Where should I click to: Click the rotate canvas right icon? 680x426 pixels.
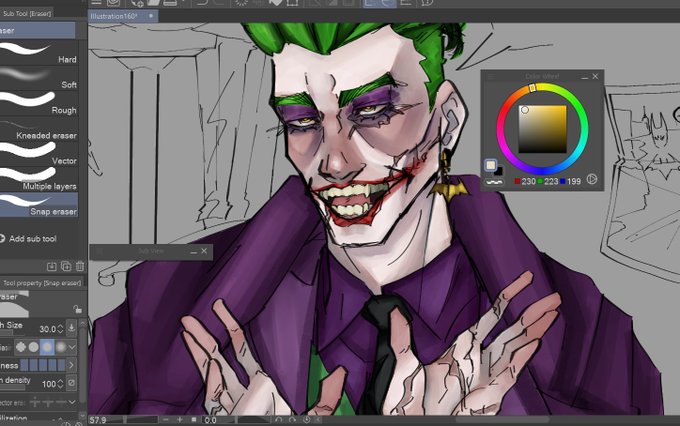[293, 420]
